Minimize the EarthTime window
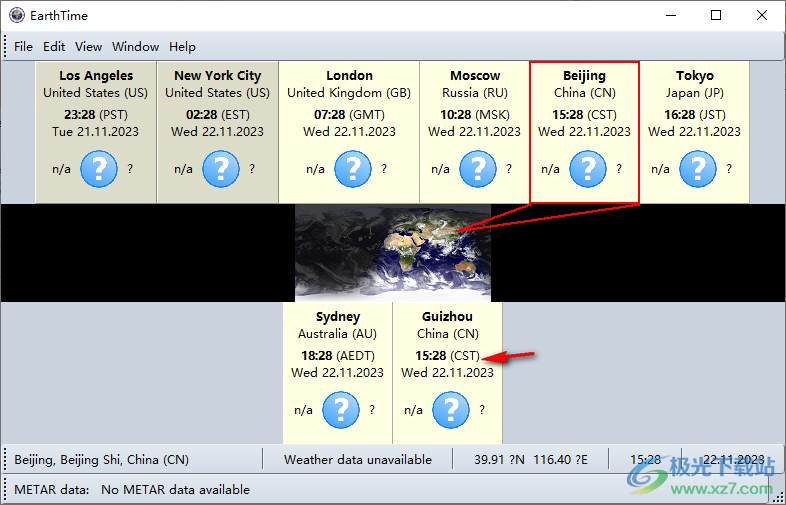This screenshot has height=505, width=786. (671, 16)
